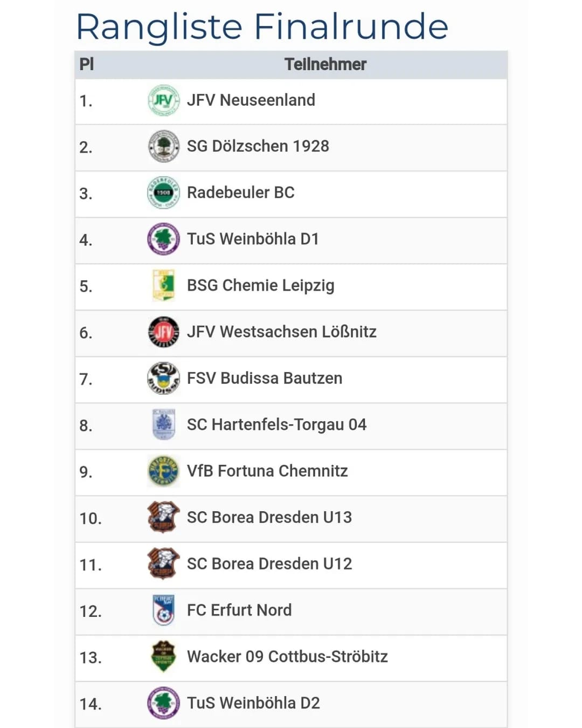This screenshot has height=728, width=582.
Task: Click the Rangliste Finalrunde heading
Action: pos(262,27)
